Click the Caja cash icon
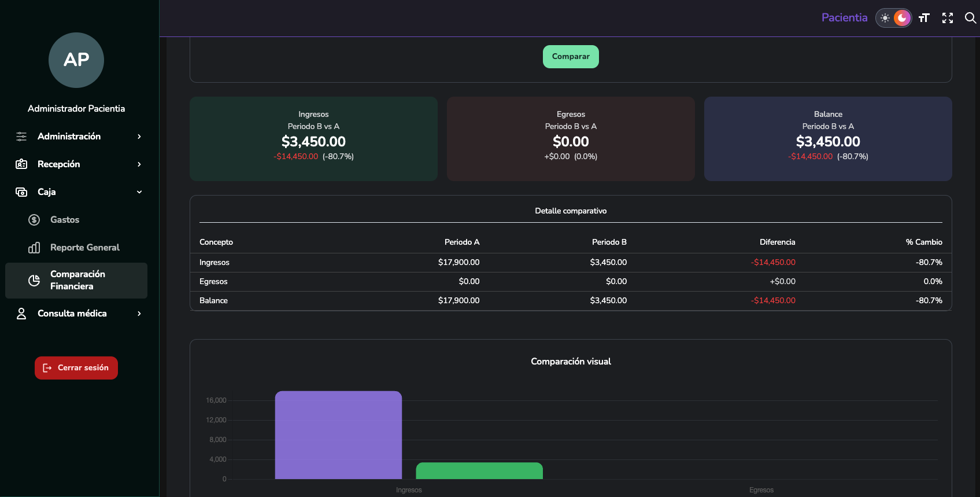980x497 pixels. tap(21, 192)
